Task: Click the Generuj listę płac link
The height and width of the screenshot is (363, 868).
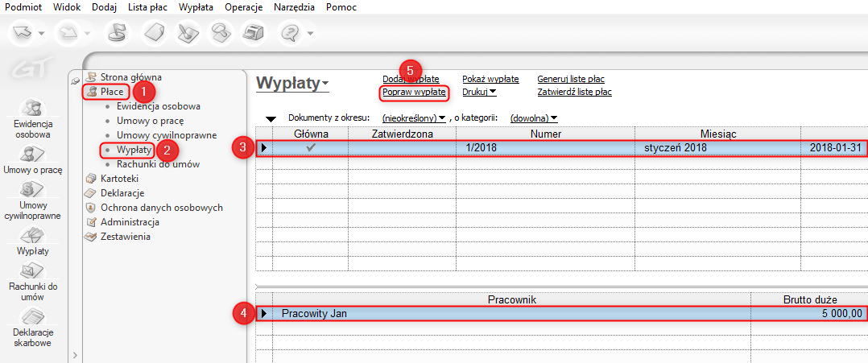Action: [x=571, y=79]
